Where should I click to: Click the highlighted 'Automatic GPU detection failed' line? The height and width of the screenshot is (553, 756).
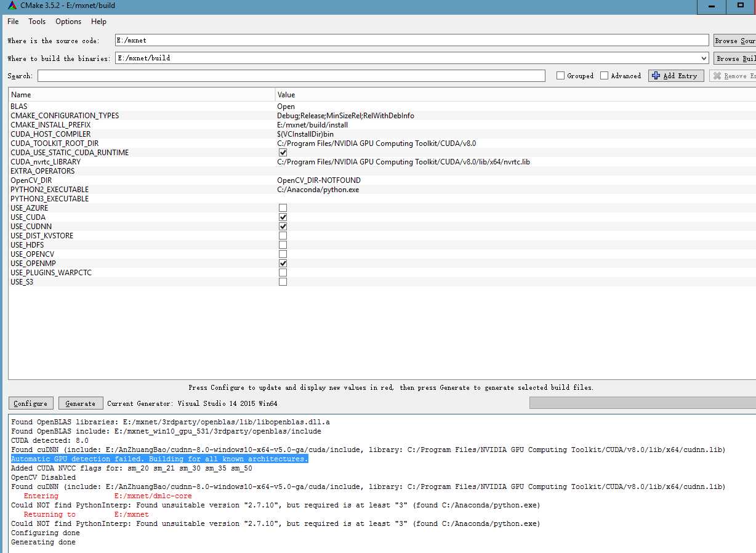click(159, 459)
